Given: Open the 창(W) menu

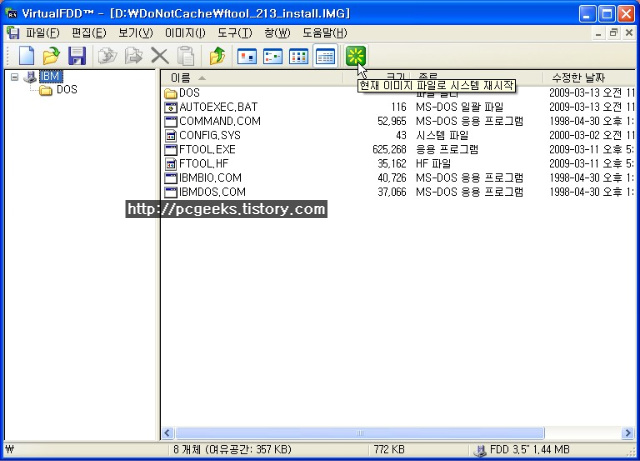Looking at the screenshot, I should coord(277,33).
